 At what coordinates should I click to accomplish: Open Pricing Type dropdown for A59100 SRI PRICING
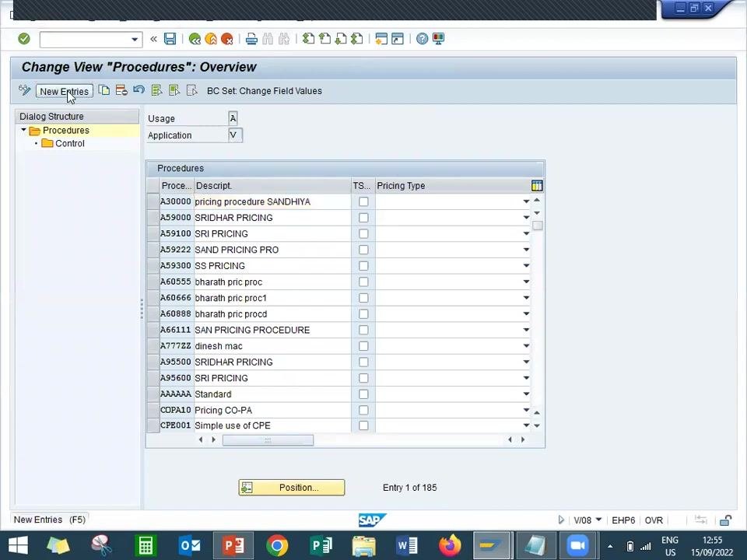click(526, 234)
